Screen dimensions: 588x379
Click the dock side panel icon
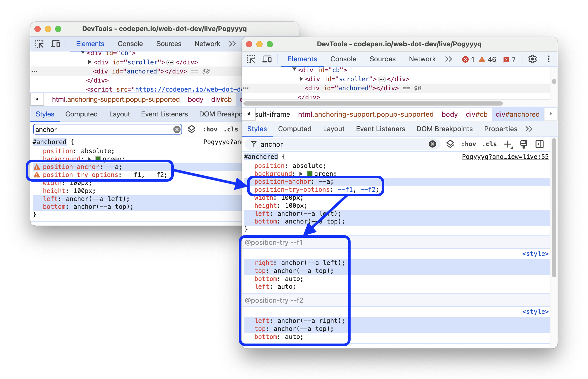539,144
